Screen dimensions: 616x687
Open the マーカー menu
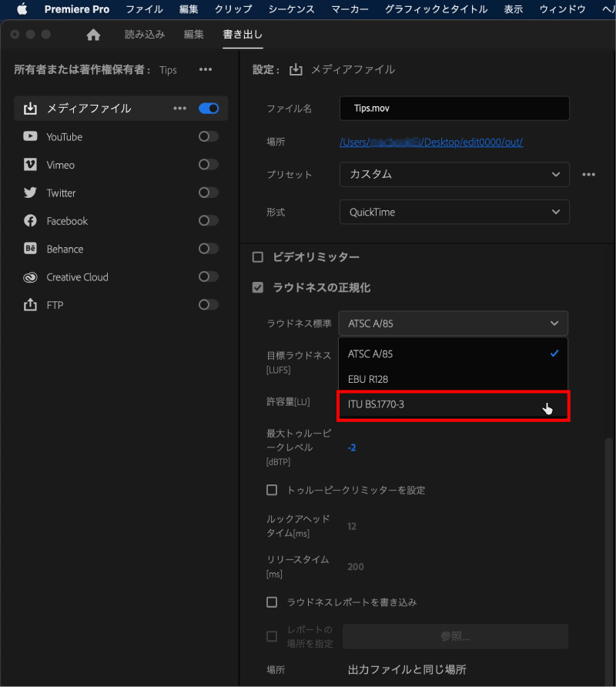pyautogui.click(x=350, y=9)
